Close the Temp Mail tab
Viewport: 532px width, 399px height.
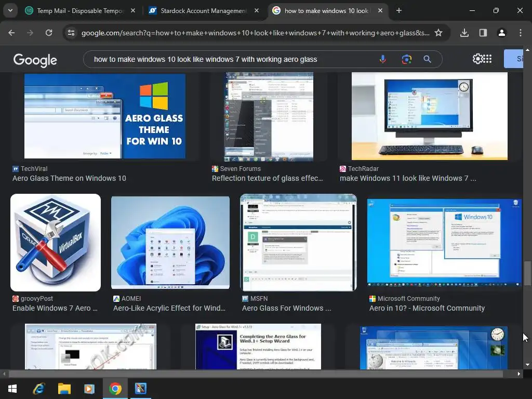[x=133, y=10]
